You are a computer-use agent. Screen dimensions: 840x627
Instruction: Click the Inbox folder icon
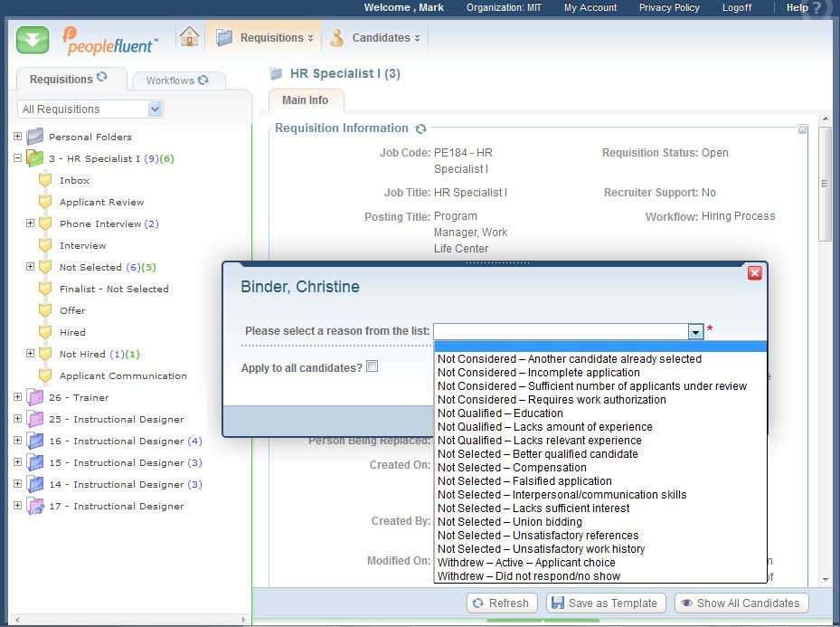pyautogui.click(x=45, y=180)
